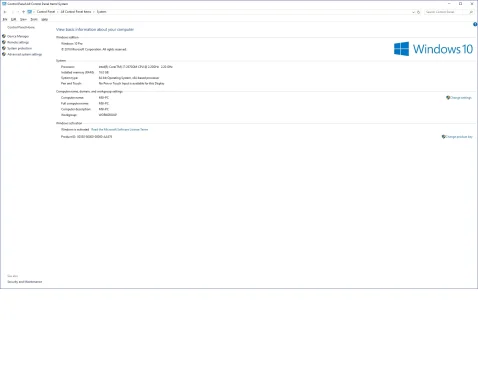The width and height of the screenshot is (478, 384).
Task: Click the Advanced system settings shield icon
Action: 4,54
